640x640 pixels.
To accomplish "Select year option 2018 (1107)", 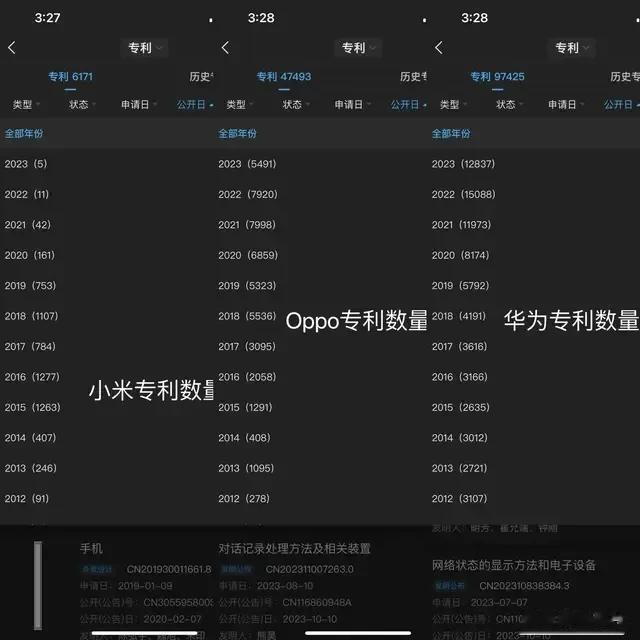I will click(x=31, y=316).
